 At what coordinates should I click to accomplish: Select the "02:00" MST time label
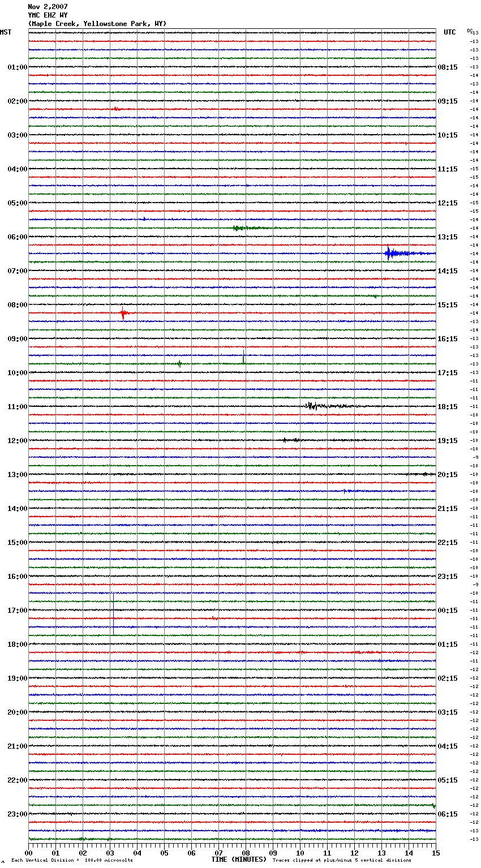pyautogui.click(x=17, y=101)
